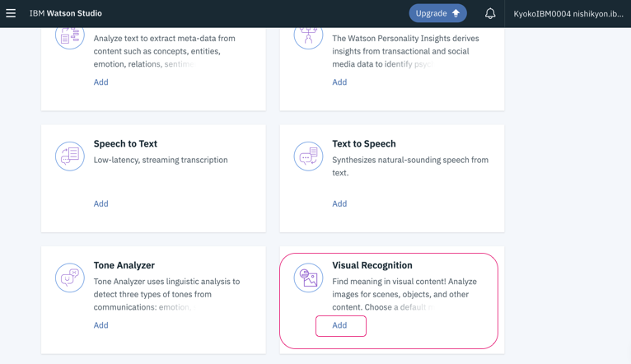Click the Natural Language Understanding icon
The width and height of the screenshot is (631, 364).
(70, 35)
